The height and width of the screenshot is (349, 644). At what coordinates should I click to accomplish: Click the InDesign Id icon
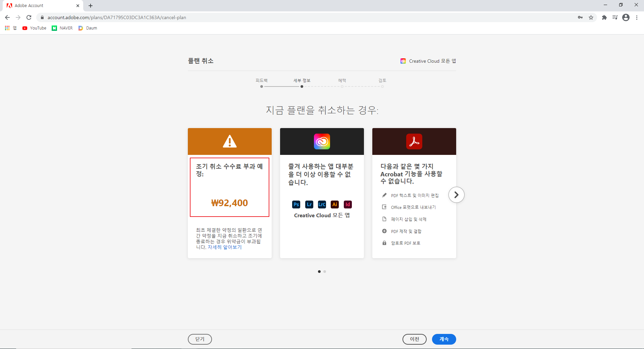(348, 204)
